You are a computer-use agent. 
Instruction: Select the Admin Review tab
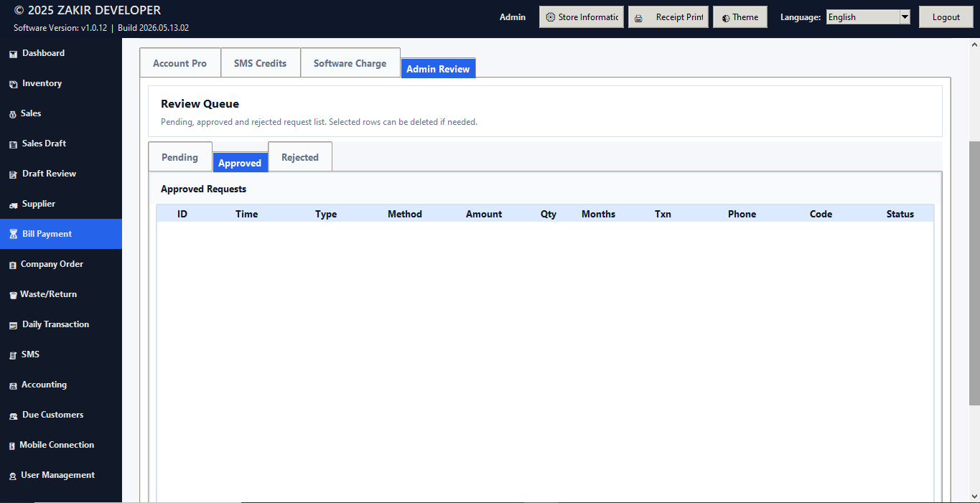(438, 69)
